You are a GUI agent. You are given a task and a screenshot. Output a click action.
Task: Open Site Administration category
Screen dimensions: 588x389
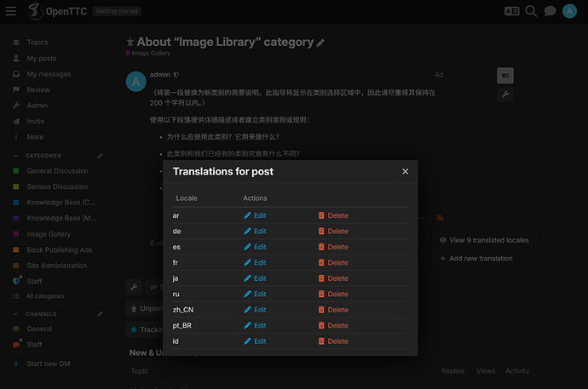pos(56,266)
